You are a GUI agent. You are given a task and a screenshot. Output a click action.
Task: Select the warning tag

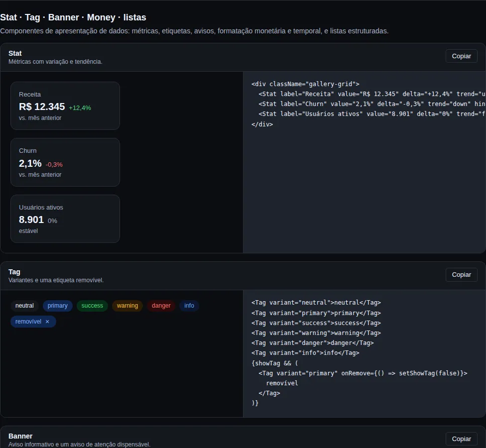(x=127, y=306)
